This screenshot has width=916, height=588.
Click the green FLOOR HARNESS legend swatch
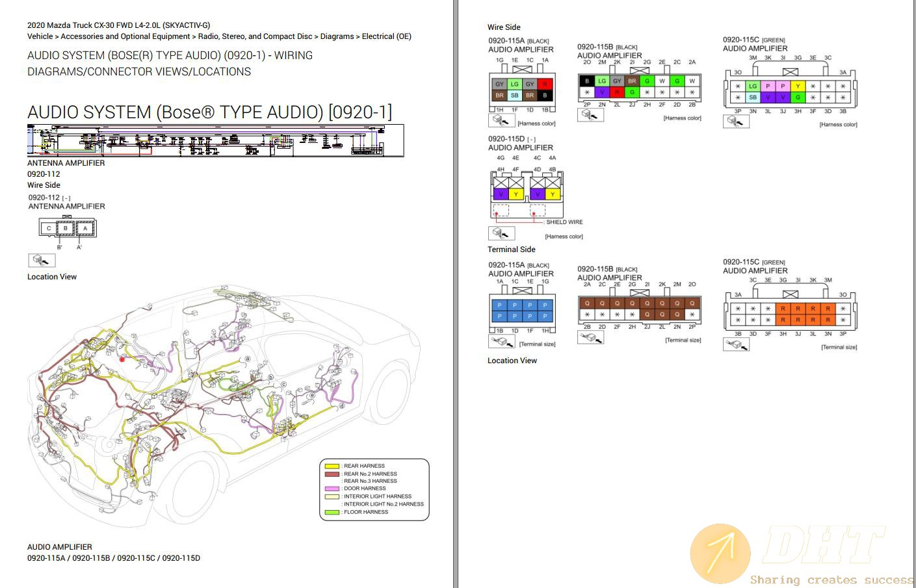pos(332,512)
